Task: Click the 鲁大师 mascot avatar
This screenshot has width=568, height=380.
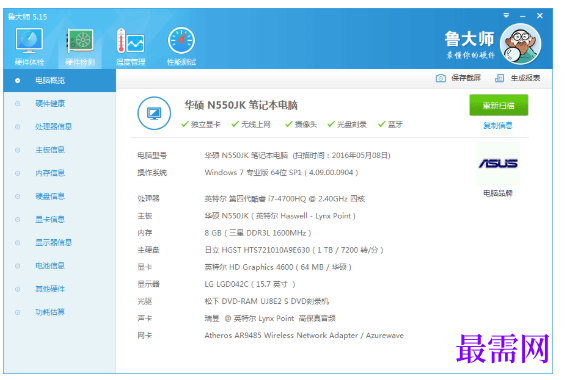Action: point(521,44)
